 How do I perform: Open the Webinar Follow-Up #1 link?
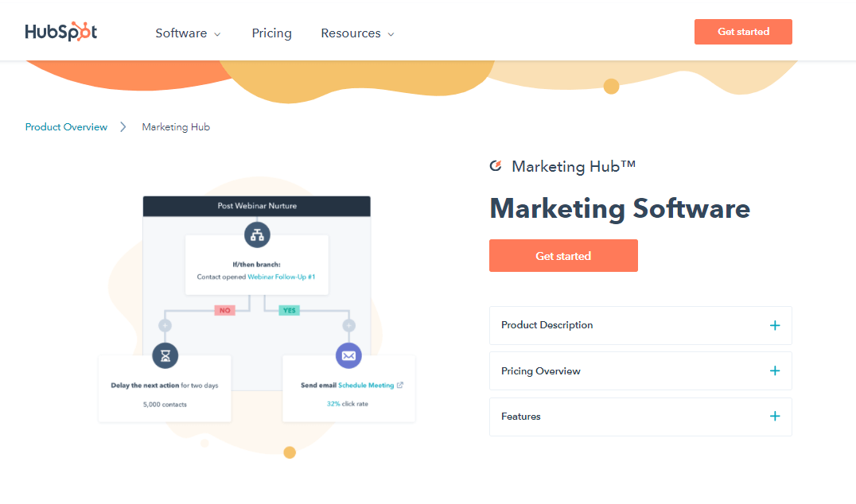pyautogui.click(x=281, y=277)
